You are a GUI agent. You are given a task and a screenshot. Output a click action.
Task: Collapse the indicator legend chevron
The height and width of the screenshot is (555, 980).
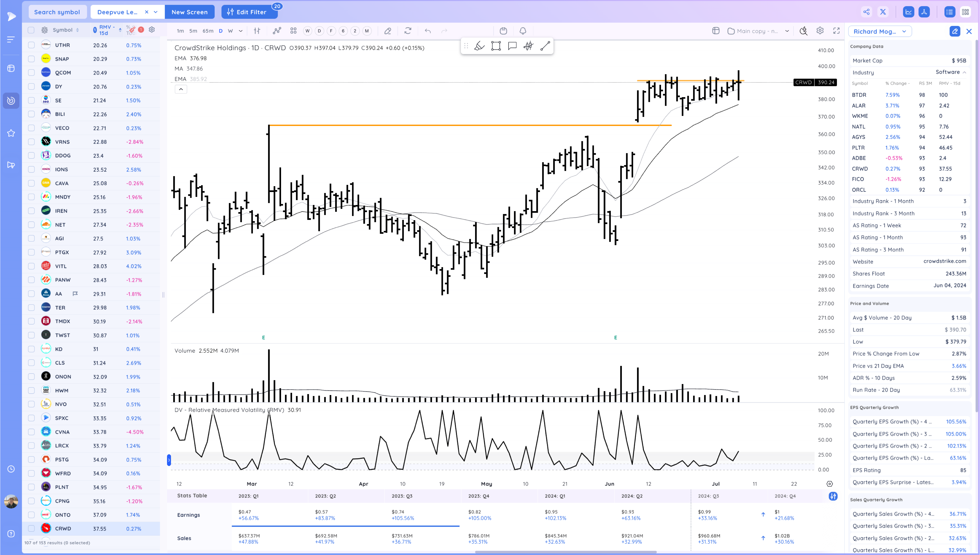tap(181, 89)
